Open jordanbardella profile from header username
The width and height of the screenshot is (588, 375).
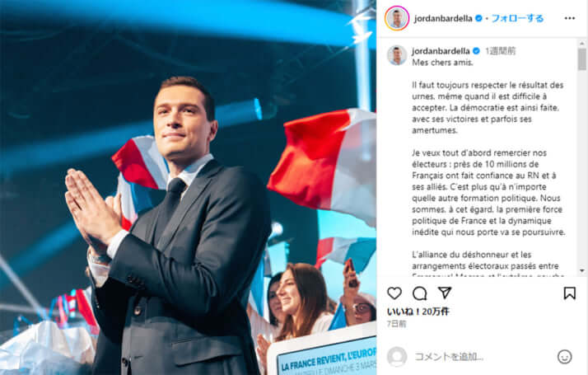[443, 18]
